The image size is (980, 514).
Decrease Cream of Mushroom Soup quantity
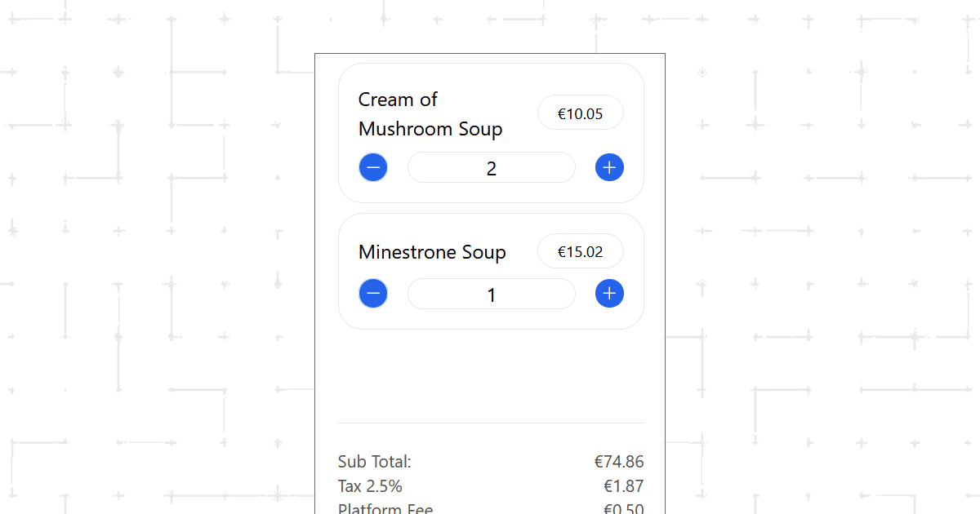pos(373,167)
